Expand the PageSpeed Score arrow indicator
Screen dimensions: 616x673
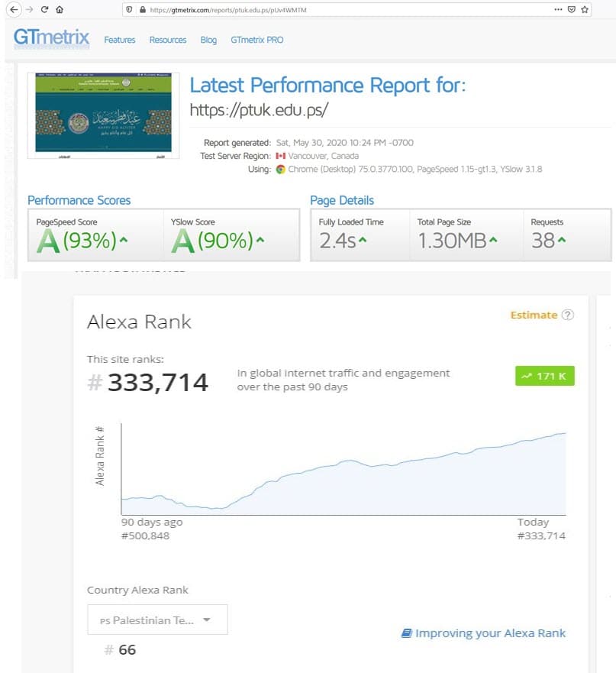[124, 241]
